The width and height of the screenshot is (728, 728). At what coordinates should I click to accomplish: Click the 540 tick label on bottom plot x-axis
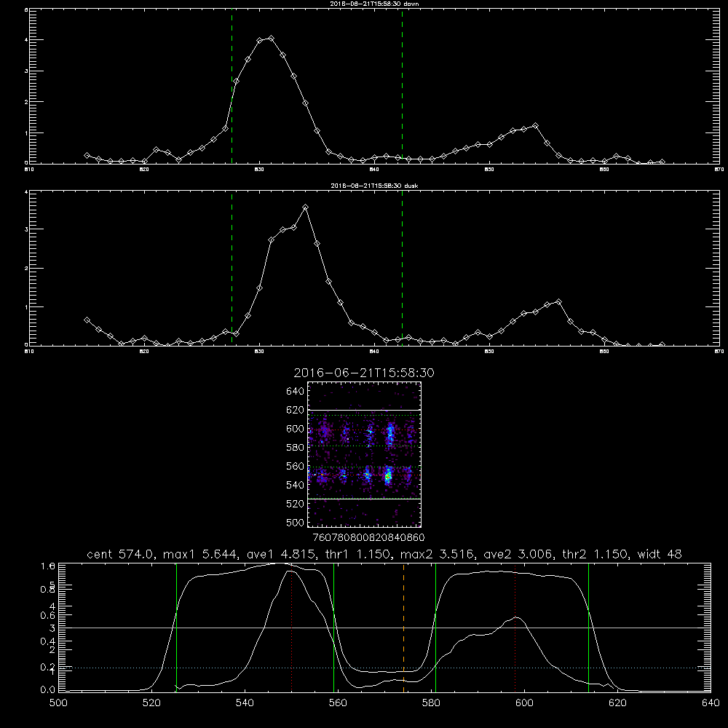click(x=245, y=703)
